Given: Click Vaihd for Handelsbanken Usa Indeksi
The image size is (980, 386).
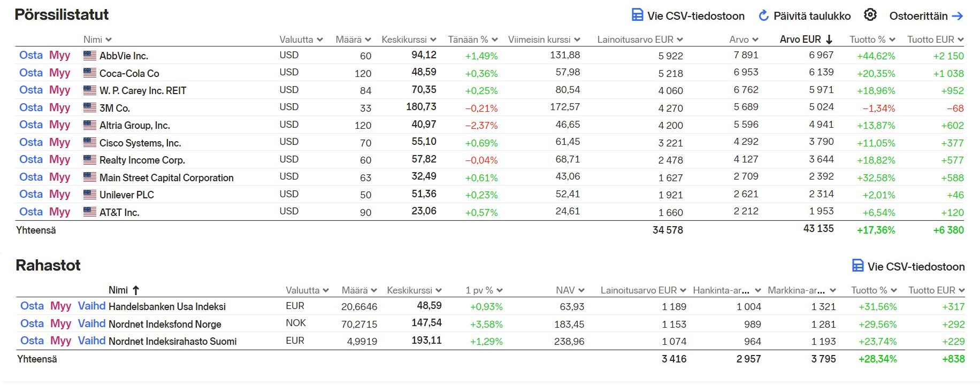Looking at the screenshot, I should [x=91, y=306].
